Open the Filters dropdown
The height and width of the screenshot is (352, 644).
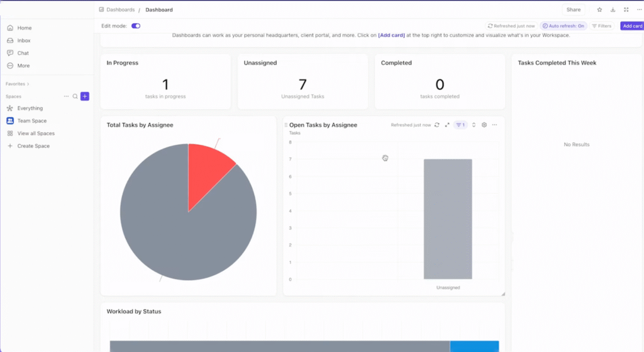(x=602, y=26)
